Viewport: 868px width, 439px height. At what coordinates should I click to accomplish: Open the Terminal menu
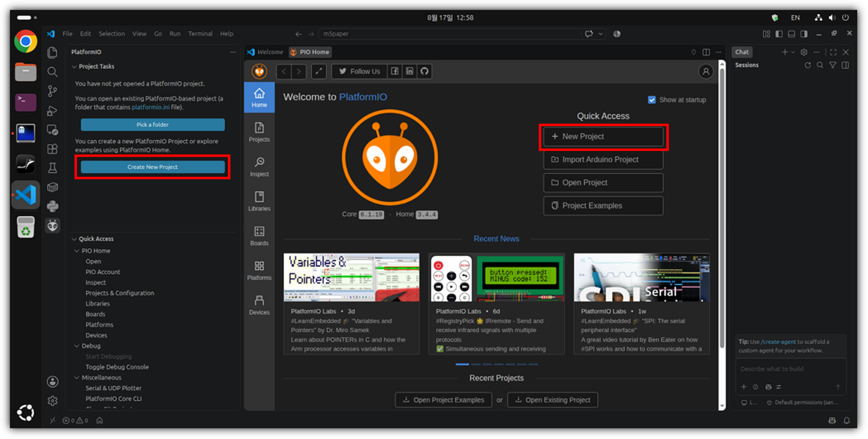click(x=200, y=34)
